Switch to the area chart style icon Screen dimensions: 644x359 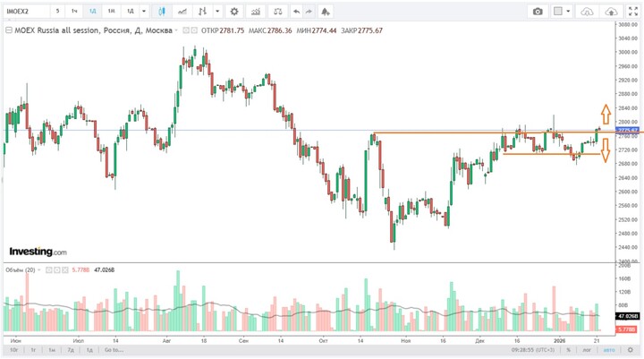pyautogui.click(x=183, y=12)
